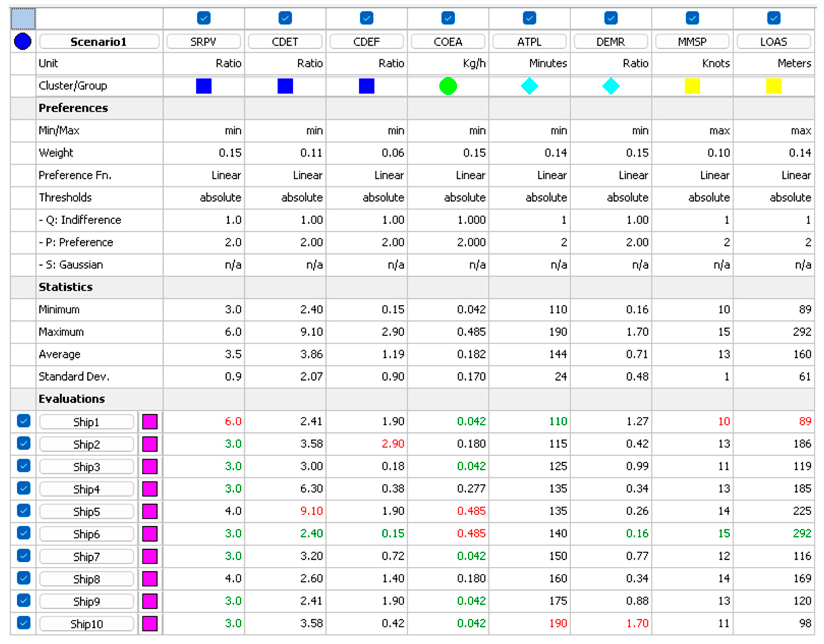
Task: Click the blue square cluster icon under SRPV
Action: point(204,86)
